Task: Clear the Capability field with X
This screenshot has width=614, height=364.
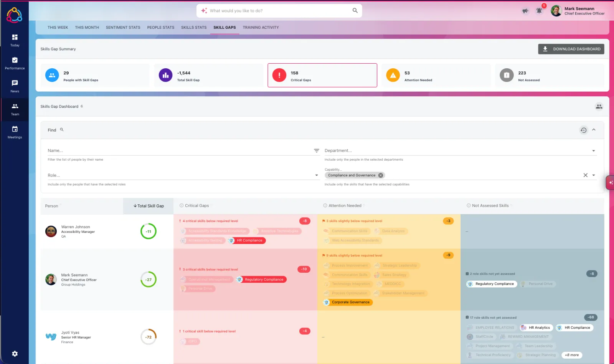Action: (586, 175)
